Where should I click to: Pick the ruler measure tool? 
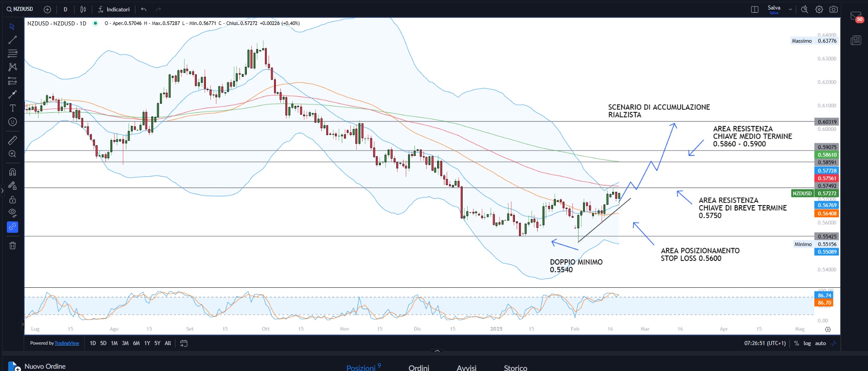tap(13, 140)
